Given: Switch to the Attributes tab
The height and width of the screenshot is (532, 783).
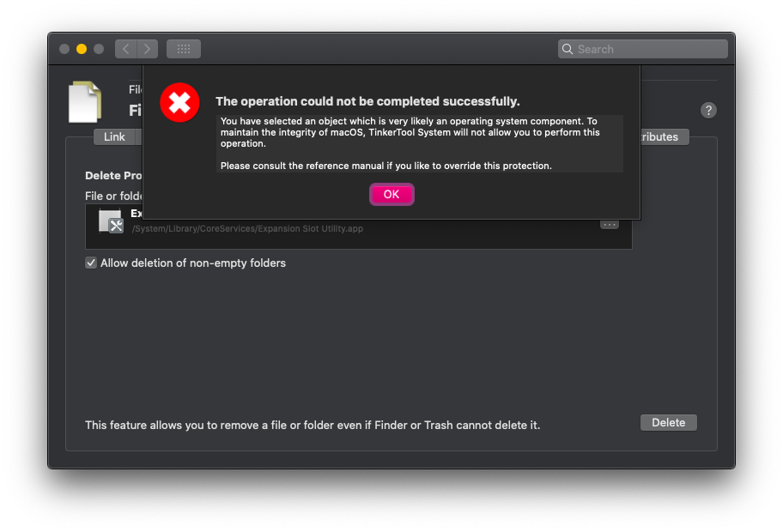Looking at the screenshot, I should (659, 137).
